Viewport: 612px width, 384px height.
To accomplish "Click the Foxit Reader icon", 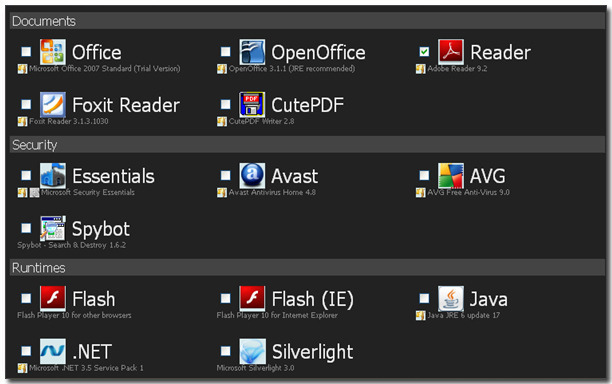I will pos(53,105).
